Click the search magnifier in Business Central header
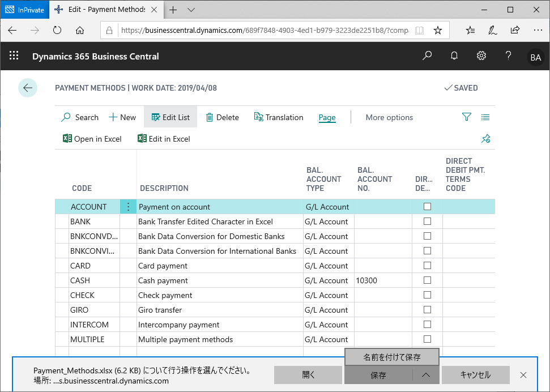 coord(427,56)
